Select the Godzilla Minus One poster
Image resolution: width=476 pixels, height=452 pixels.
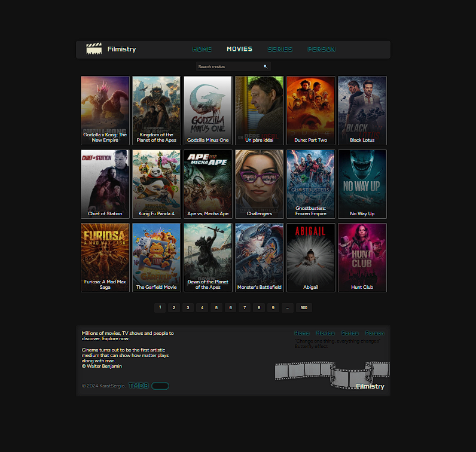pyautogui.click(x=208, y=111)
